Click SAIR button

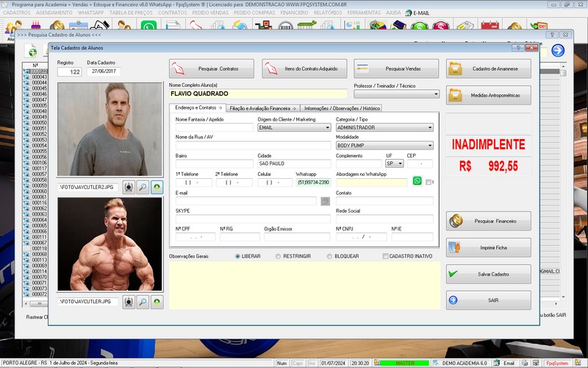coord(489,300)
